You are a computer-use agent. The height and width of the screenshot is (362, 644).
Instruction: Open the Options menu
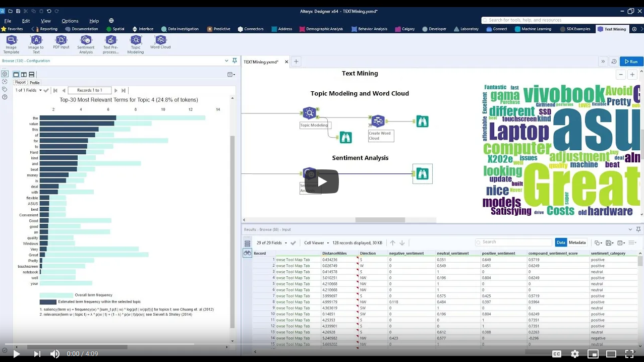(x=70, y=21)
